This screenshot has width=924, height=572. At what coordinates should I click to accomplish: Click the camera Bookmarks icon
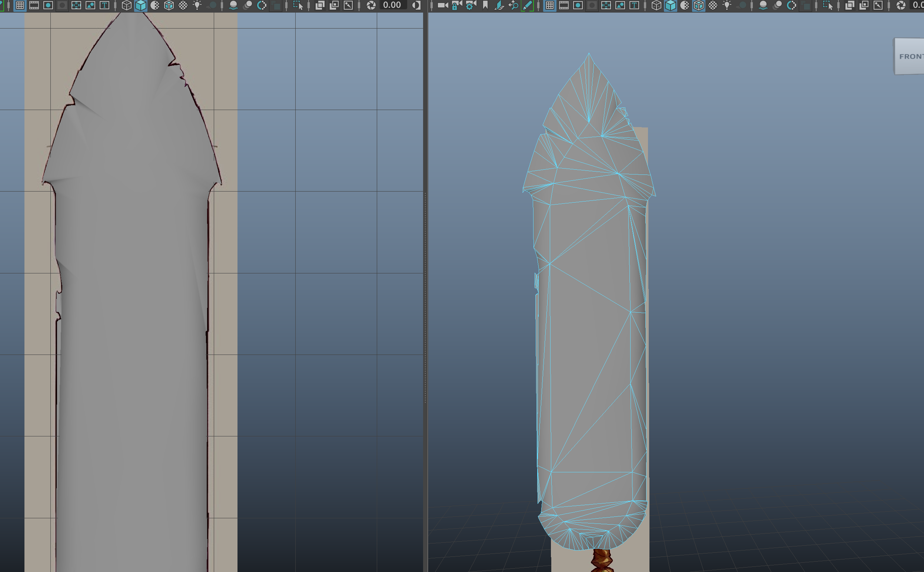coord(485,5)
